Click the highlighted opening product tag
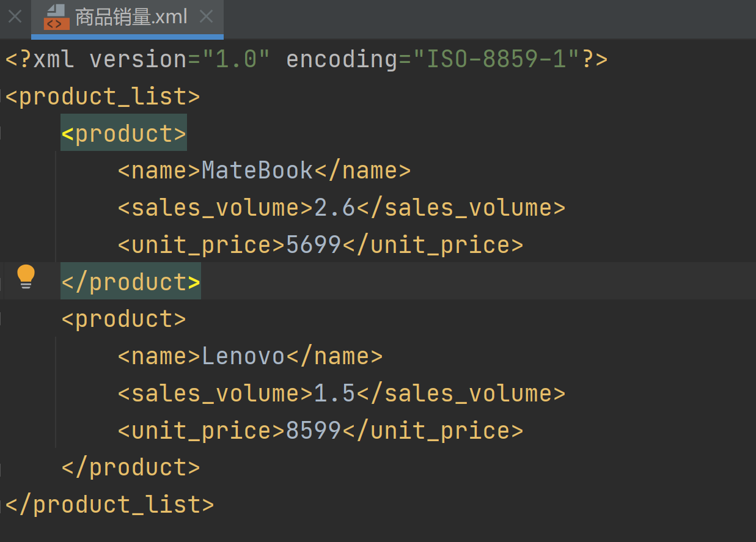756x542 pixels. point(123,133)
